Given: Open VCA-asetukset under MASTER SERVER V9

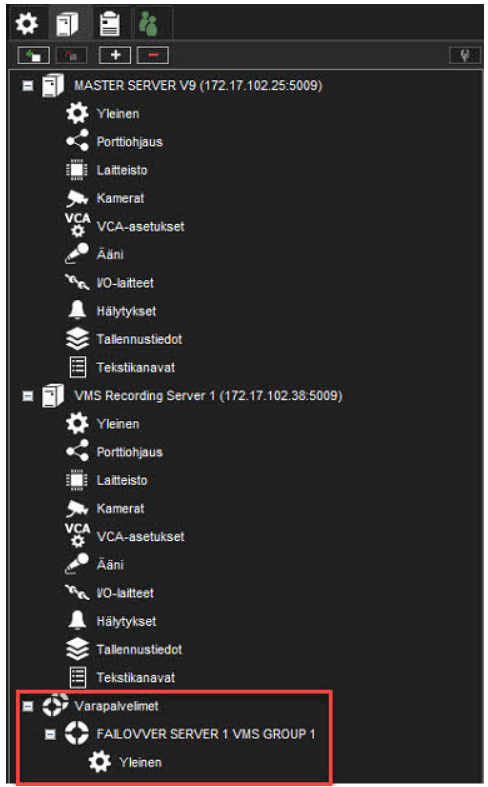Looking at the screenshot, I should coord(141,226).
